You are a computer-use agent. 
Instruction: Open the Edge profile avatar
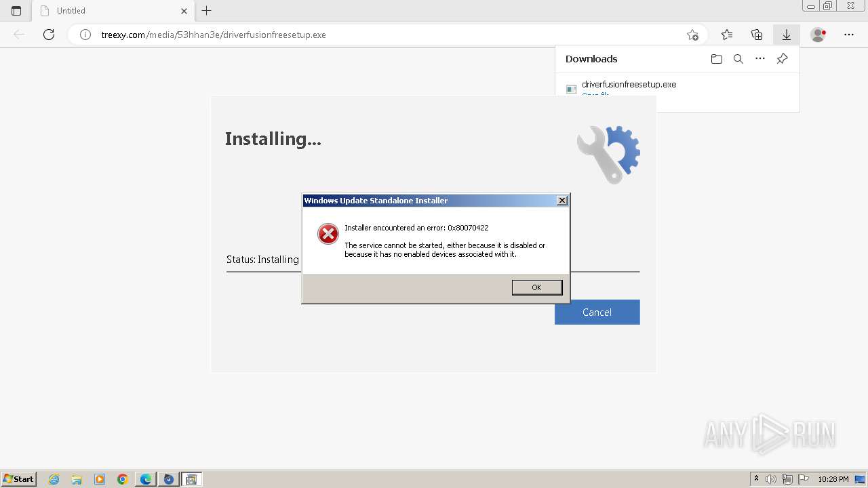pyautogui.click(x=818, y=35)
